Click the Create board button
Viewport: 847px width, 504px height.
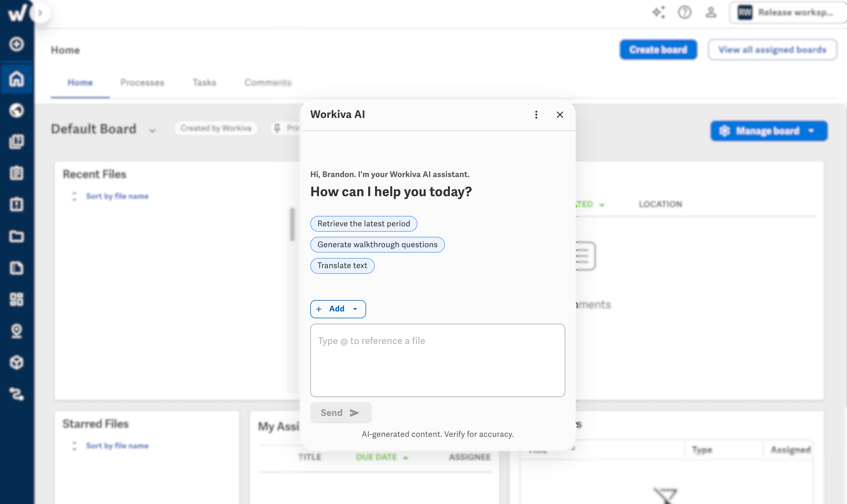pos(658,50)
